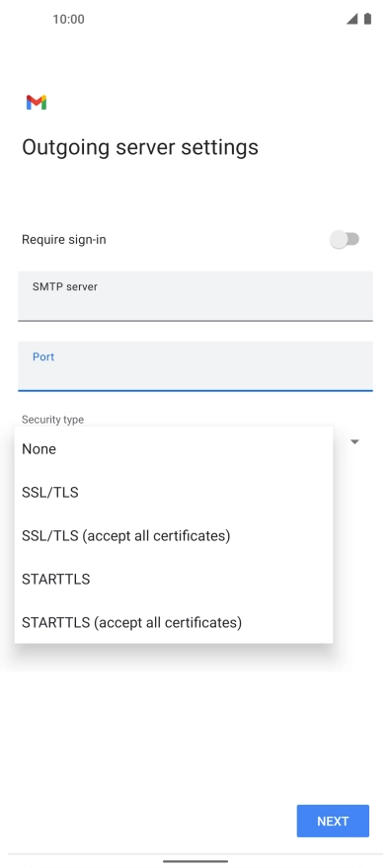Viewport: 391px width, 868px height.
Task: Pick SSL/TLS (accept all certificates)
Action: (174, 536)
